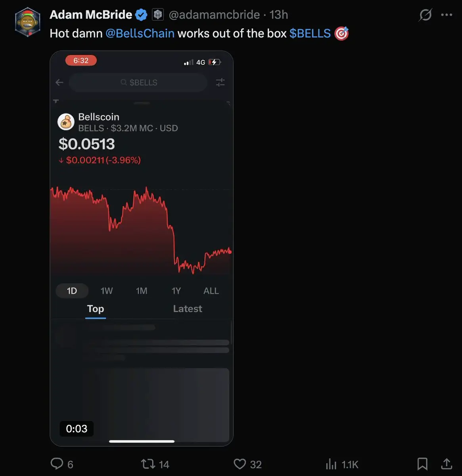Bookmark this post
The image size is (462, 476).
(x=422, y=463)
